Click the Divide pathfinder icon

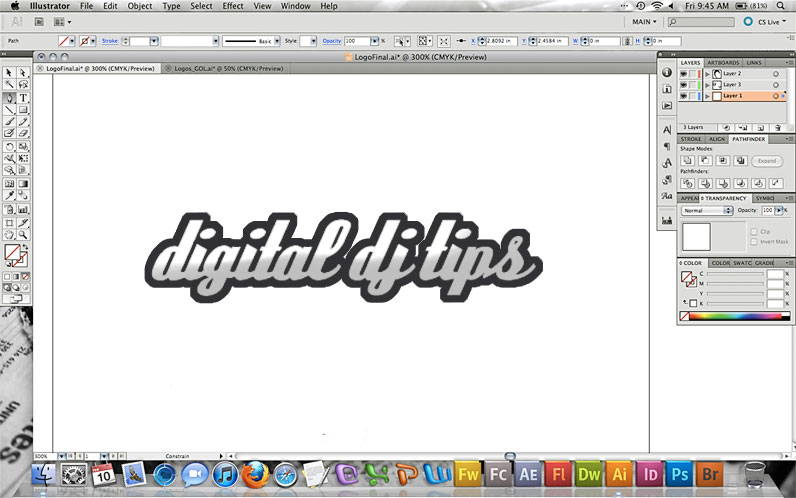688,183
